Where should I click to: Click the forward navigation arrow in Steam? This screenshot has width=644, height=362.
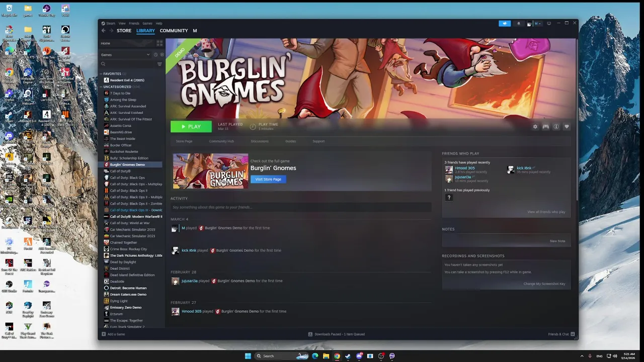(x=111, y=31)
